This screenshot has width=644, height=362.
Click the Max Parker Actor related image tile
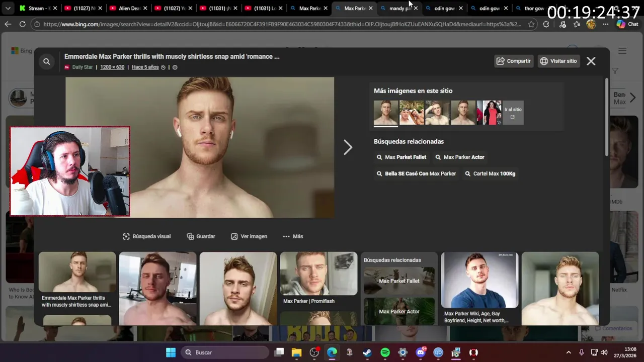coord(399,311)
